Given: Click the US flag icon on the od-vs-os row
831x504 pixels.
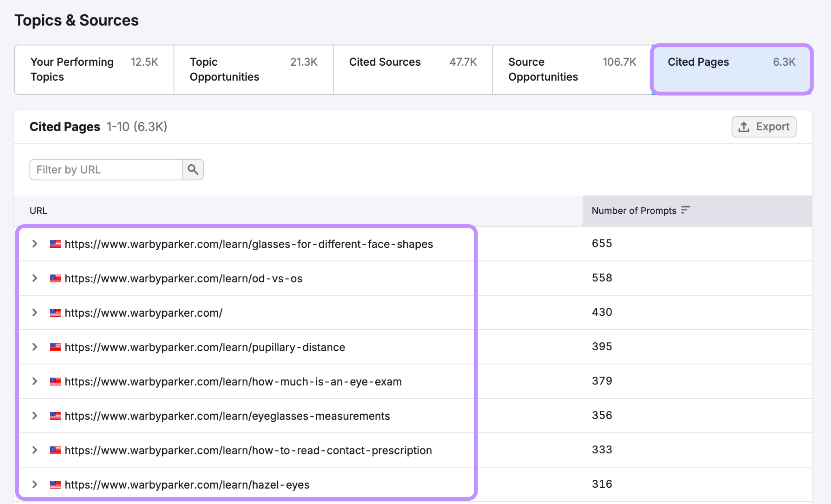Looking at the screenshot, I should pos(56,279).
